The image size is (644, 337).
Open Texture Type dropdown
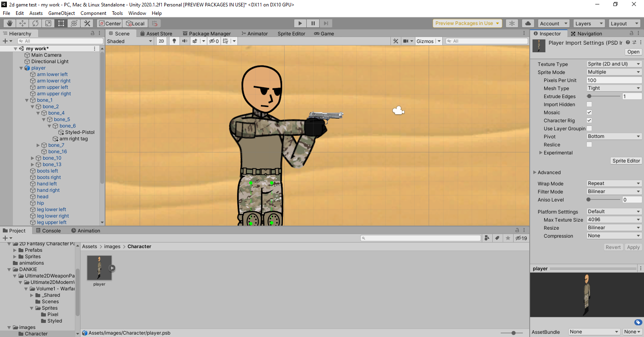[614, 64]
